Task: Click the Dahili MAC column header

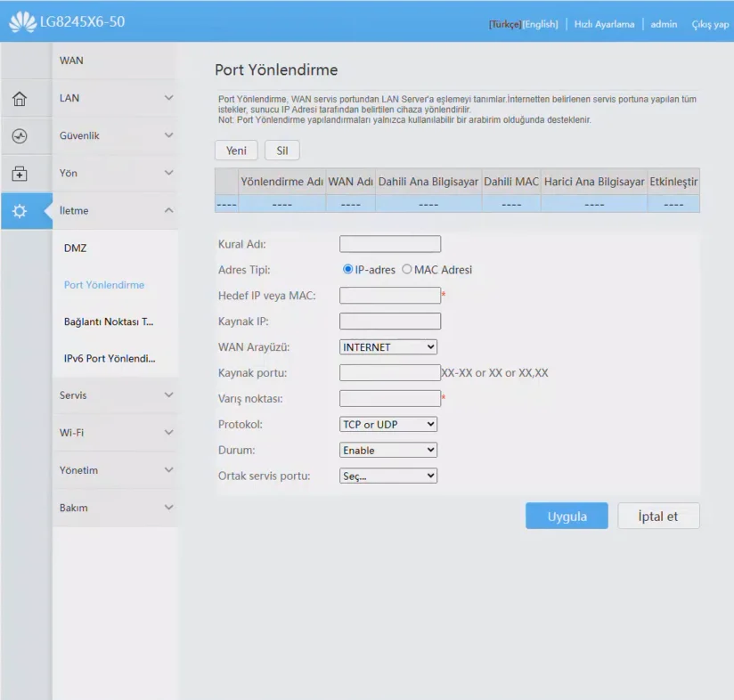Action: point(511,182)
